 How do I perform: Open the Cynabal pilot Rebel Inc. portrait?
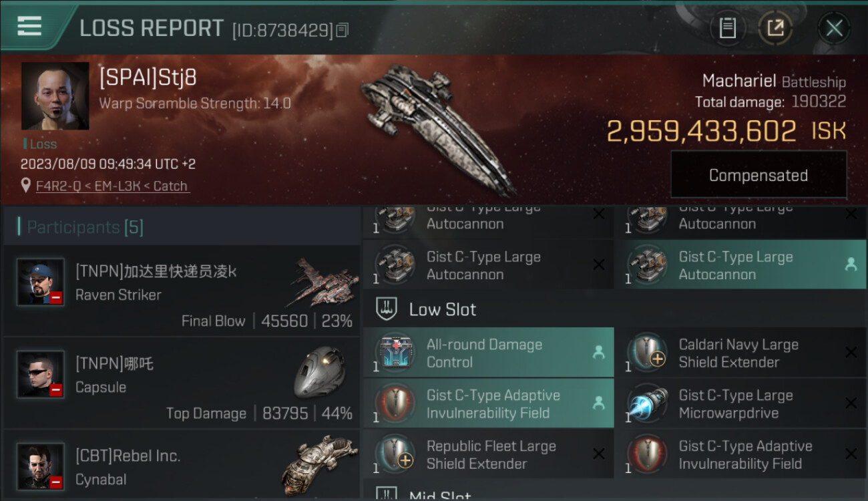41,466
